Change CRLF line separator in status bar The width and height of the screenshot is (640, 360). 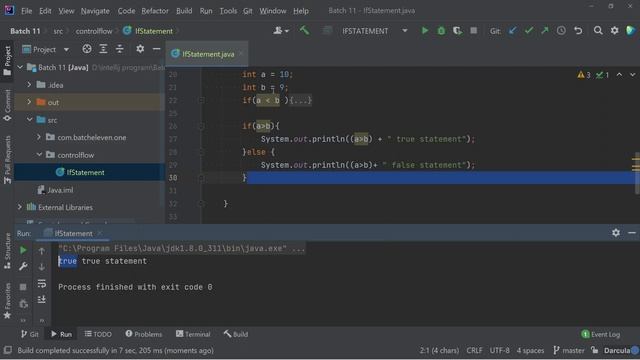(474, 350)
